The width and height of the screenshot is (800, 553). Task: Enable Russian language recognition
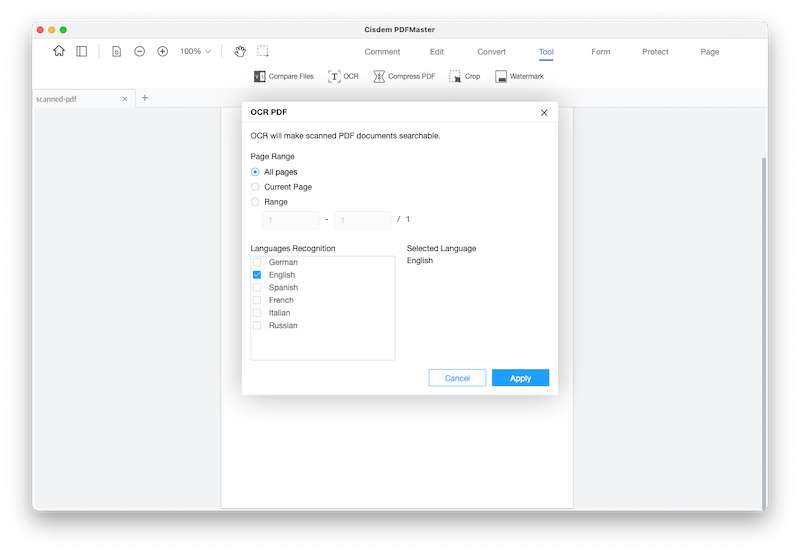pyautogui.click(x=257, y=325)
